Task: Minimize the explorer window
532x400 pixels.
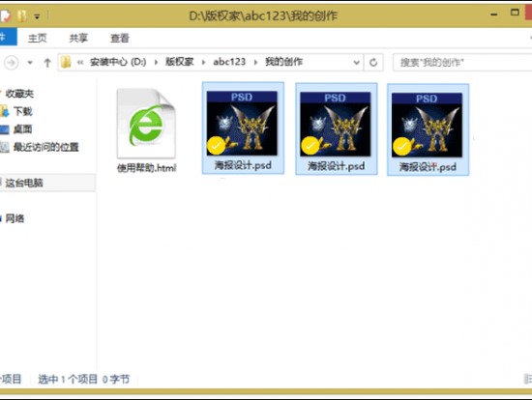Action: [494, 14]
